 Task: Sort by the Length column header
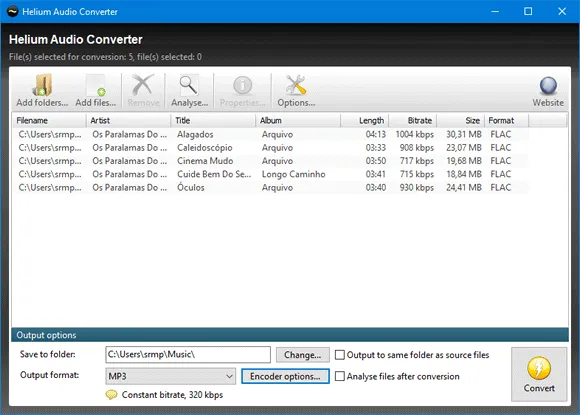[x=364, y=121]
